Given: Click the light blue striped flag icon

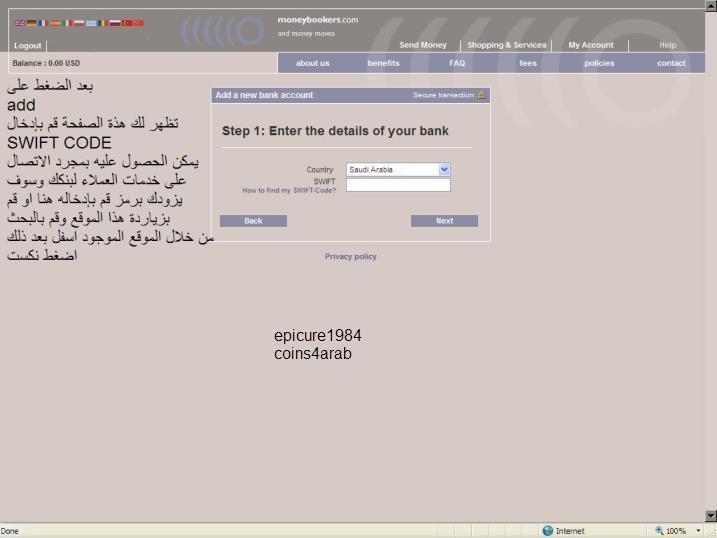Looking at the screenshot, I should [x=91, y=23].
